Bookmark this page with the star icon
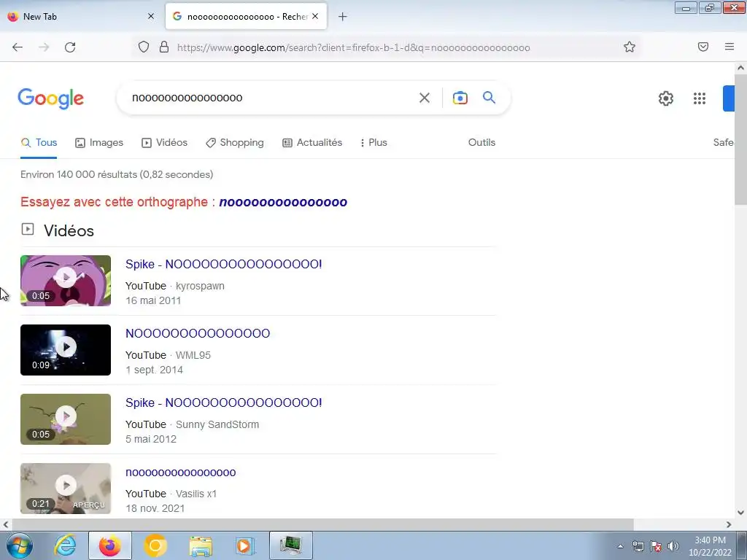The image size is (747, 560). point(630,47)
